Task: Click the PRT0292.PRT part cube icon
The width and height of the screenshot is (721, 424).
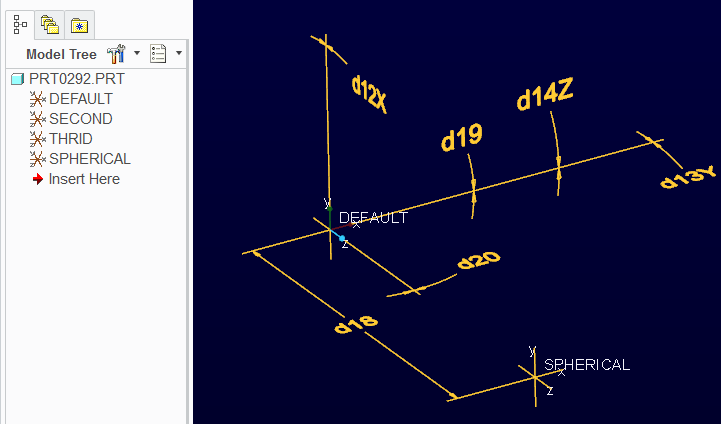Action: [x=17, y=79]
